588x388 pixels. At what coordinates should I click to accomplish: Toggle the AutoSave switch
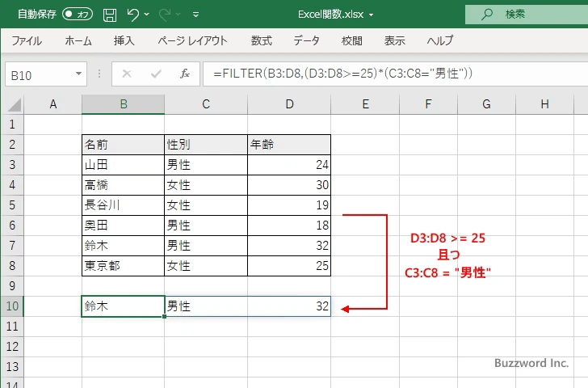point(78,14)
